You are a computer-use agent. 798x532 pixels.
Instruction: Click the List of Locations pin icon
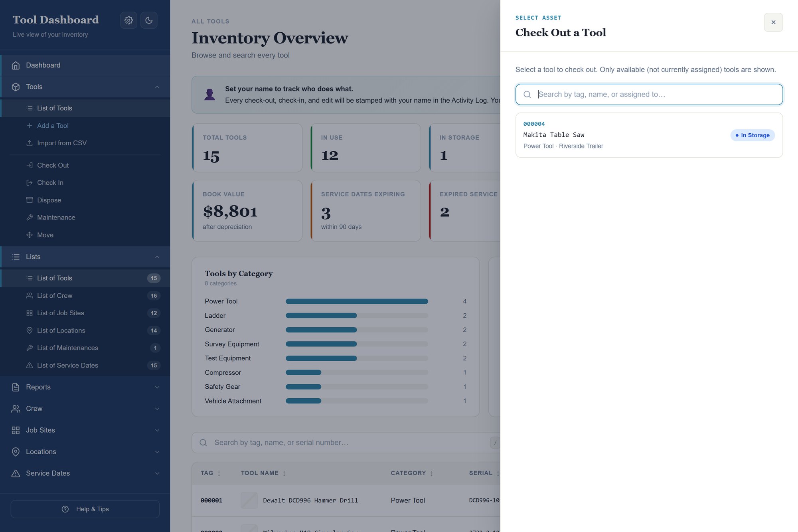click(x=30, y=330)
